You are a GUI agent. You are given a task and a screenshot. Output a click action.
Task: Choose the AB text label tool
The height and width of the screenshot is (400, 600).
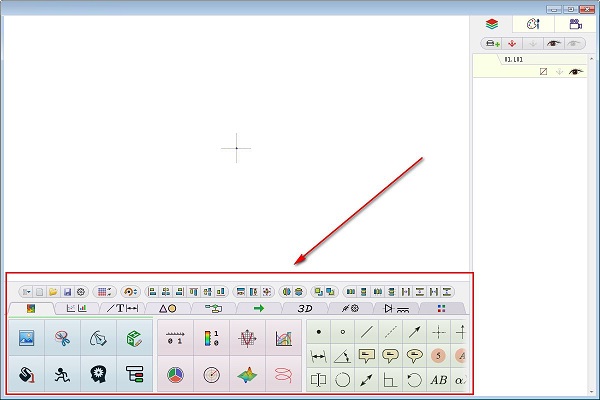[438, 380]
